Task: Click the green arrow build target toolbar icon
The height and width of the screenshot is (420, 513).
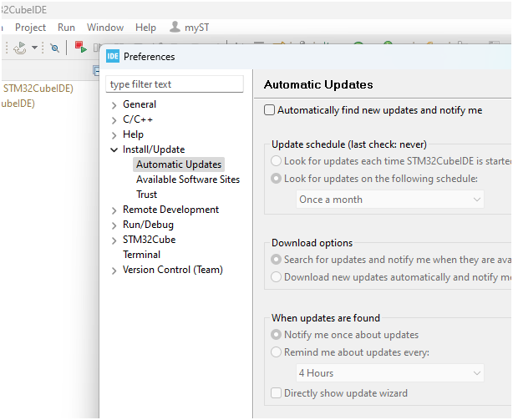Action: tap(19, 48)
